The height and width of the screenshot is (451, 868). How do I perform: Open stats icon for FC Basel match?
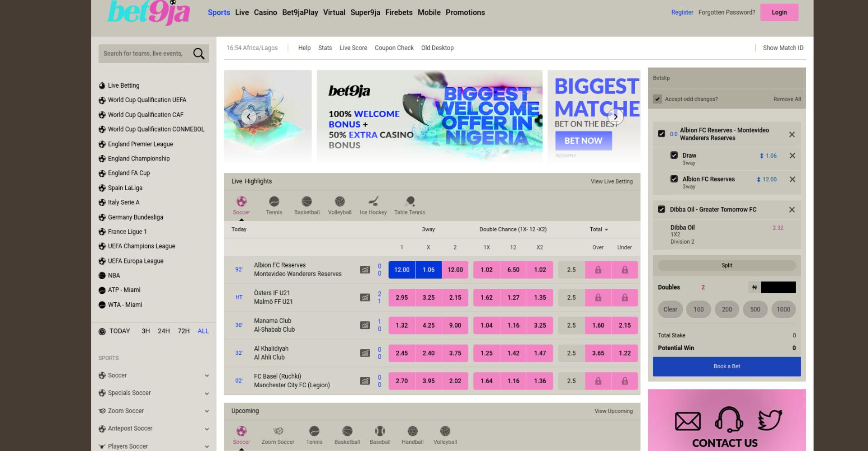point(365,381)
